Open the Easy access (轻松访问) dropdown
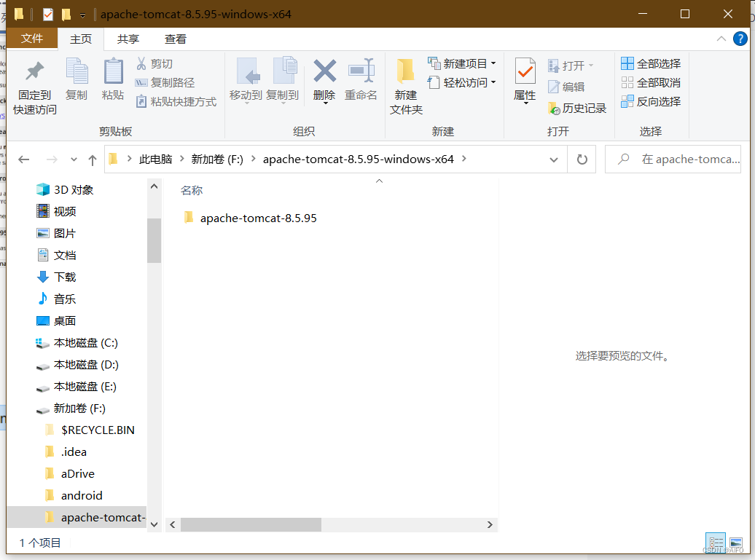755x560 pixels. pos(462,83)
